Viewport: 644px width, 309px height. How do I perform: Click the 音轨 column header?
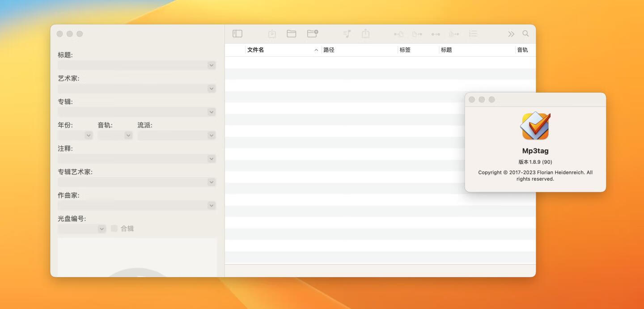point(521,50)
